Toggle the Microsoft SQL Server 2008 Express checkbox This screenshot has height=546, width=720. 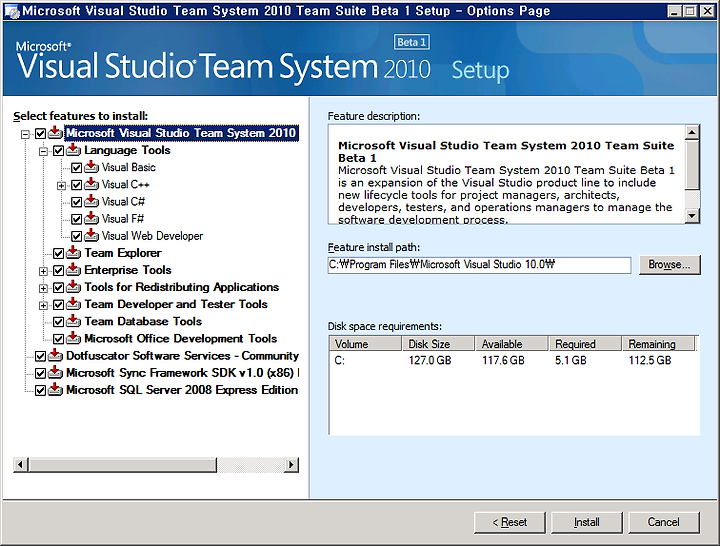(x=40, y=390)
